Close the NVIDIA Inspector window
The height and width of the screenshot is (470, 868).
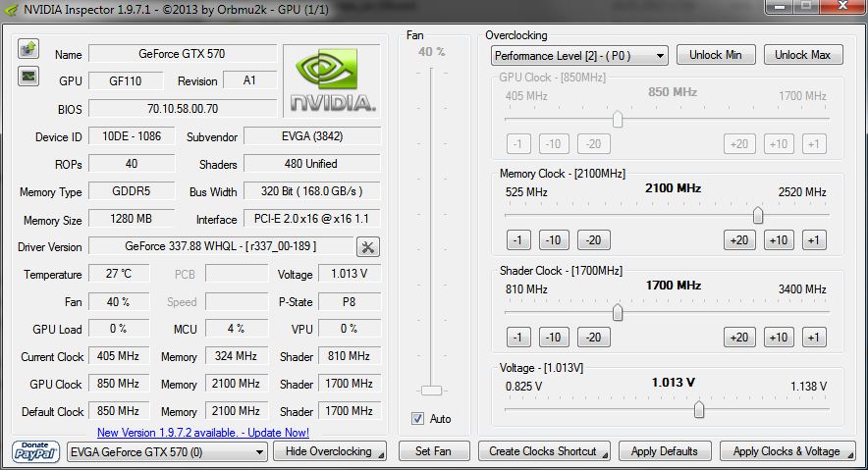tap(842, 6)
